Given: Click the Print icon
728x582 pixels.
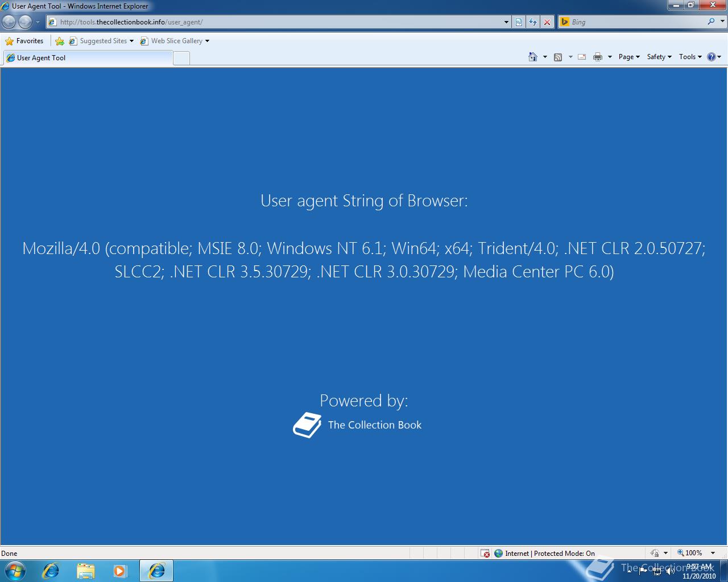Looking at the screenshot, I should pyautogui.click(x=598, y=57).
